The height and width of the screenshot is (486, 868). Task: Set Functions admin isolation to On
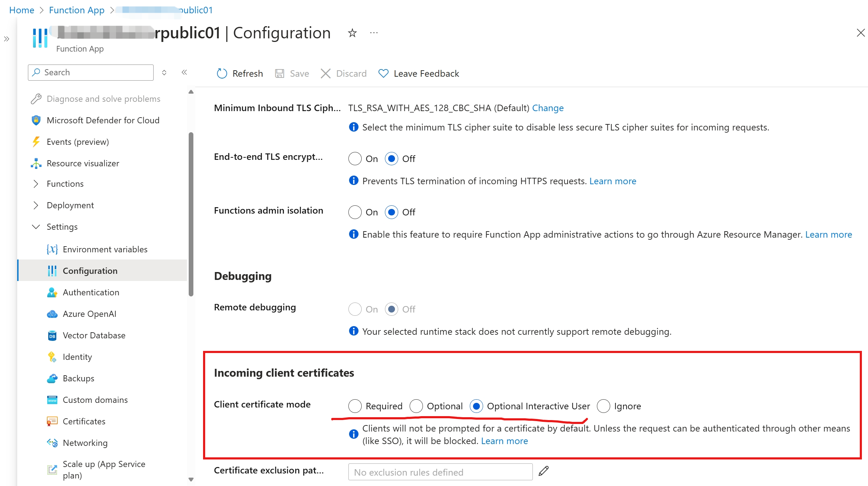355,212
